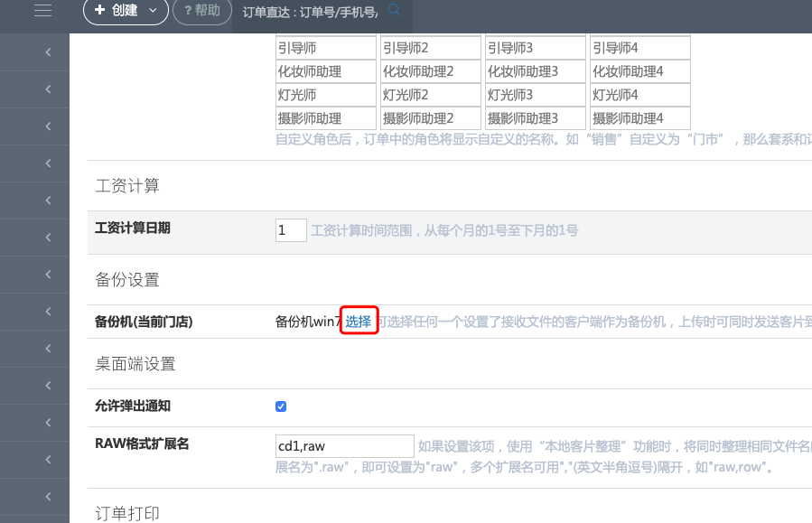This screenshot has width=812, height=523.
Task: Expand sidebar chevron level with 工资计算日期 row
Action: (x=47, y=238)
